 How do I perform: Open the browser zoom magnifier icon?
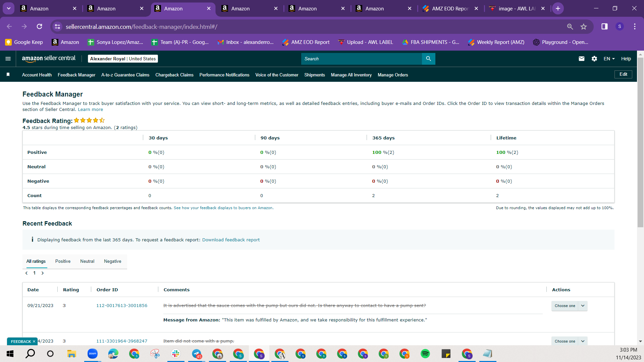pyautogui.click(x=570, y=26)
